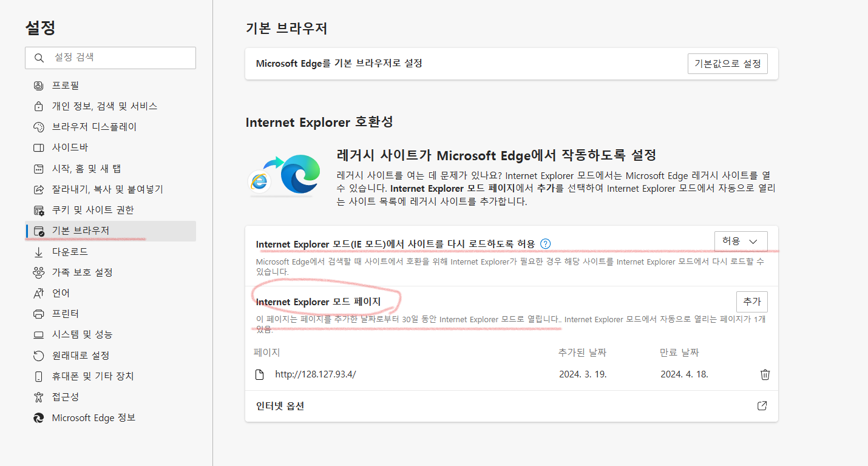This screenshot has height=466, width=868.
Task: Click the printer icon for 프린터
Action: pos(39,314)
